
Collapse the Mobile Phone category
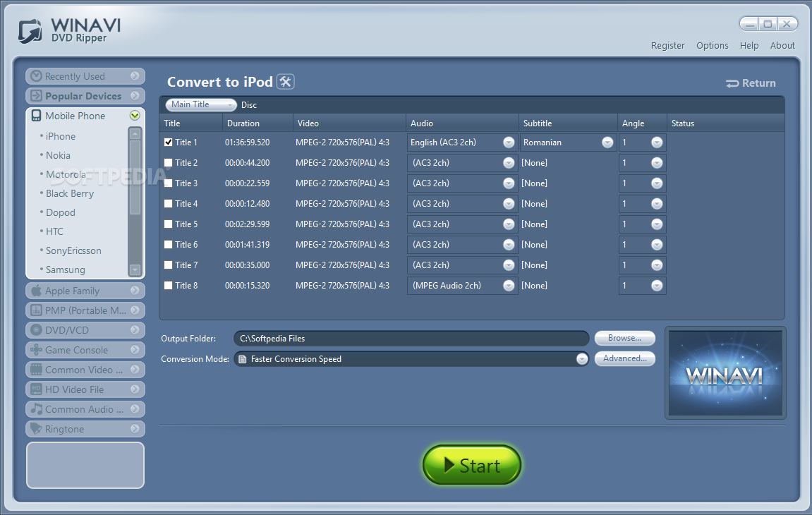tap(135, 116)
